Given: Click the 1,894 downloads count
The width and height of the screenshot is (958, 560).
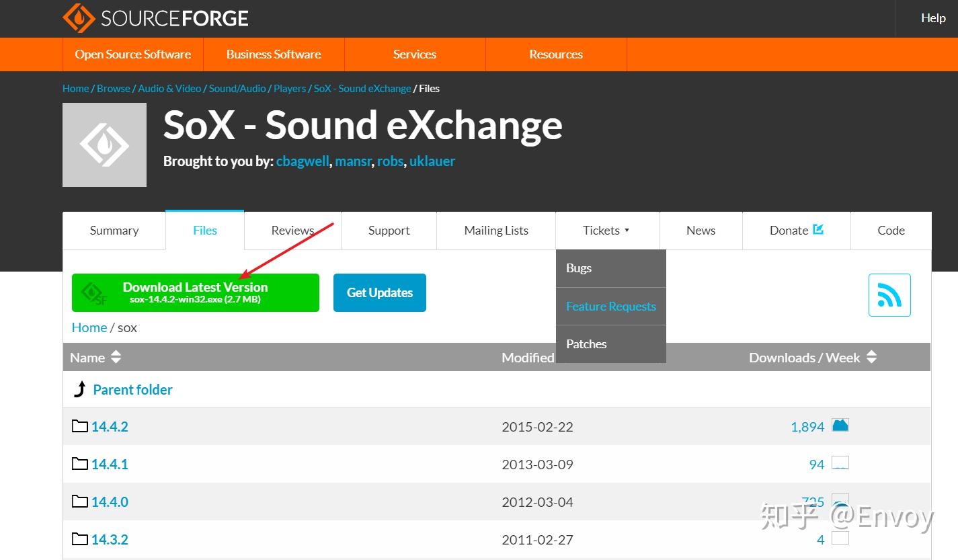Looking at the screenshot, I should coord(807,427).
